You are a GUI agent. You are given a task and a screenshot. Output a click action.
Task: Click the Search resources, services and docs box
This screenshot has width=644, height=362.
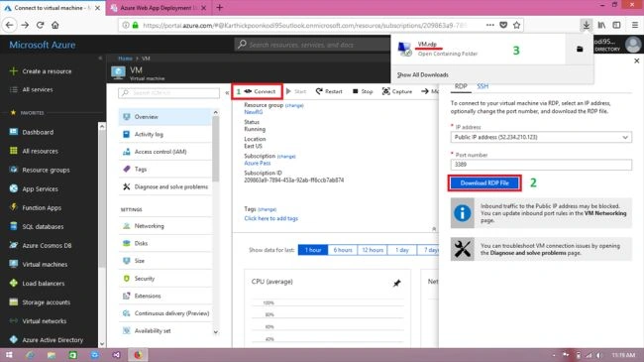coord(312,45)
